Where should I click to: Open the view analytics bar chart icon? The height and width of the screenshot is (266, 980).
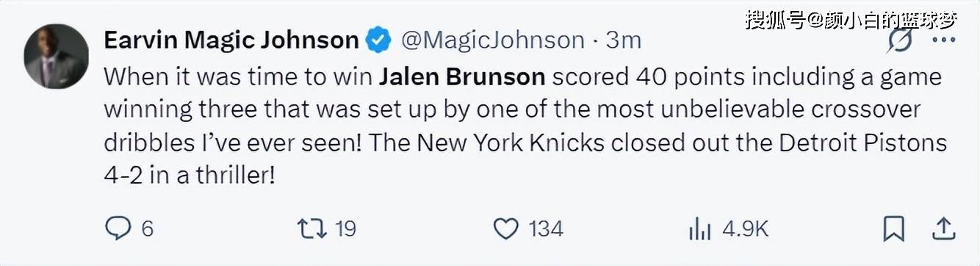tap(700, 229)
